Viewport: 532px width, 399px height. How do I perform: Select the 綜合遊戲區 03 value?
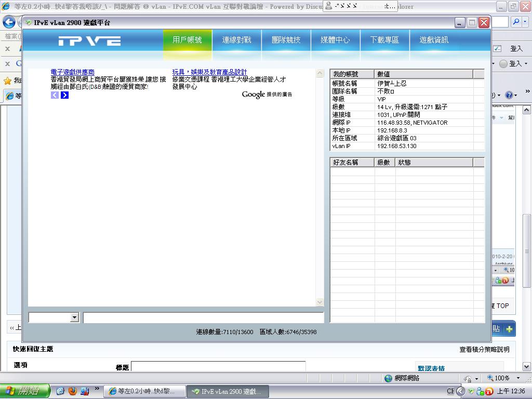click(x=396, y=138)
